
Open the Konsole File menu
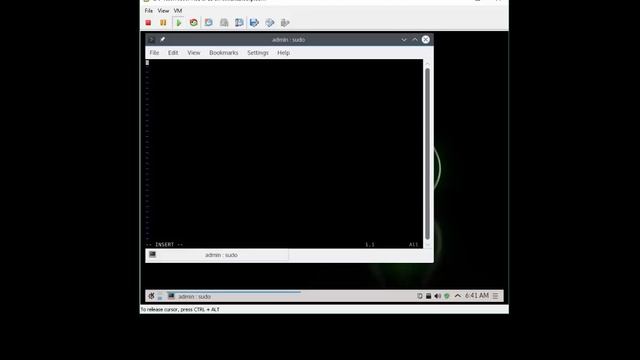(x=154, y=53)
